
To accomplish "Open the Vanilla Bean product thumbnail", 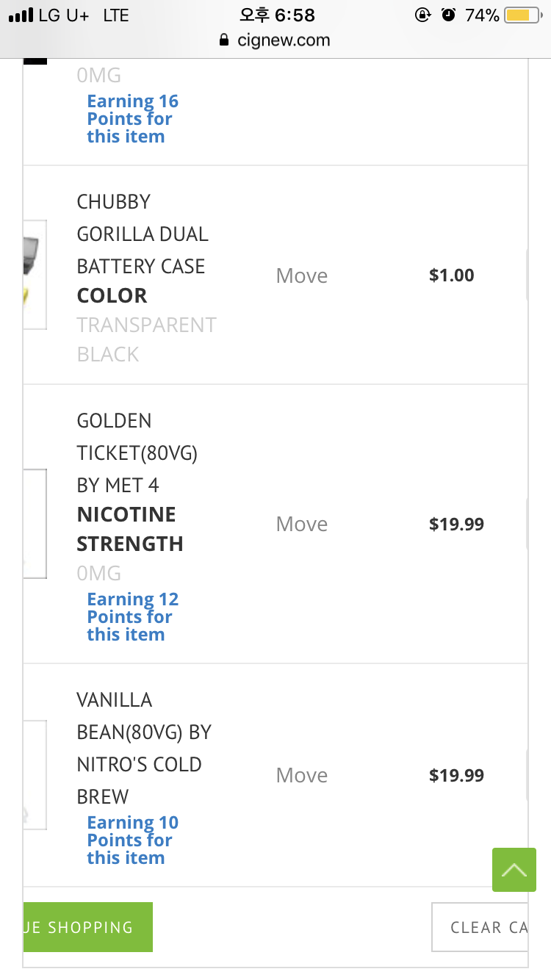I will [35, 775].
